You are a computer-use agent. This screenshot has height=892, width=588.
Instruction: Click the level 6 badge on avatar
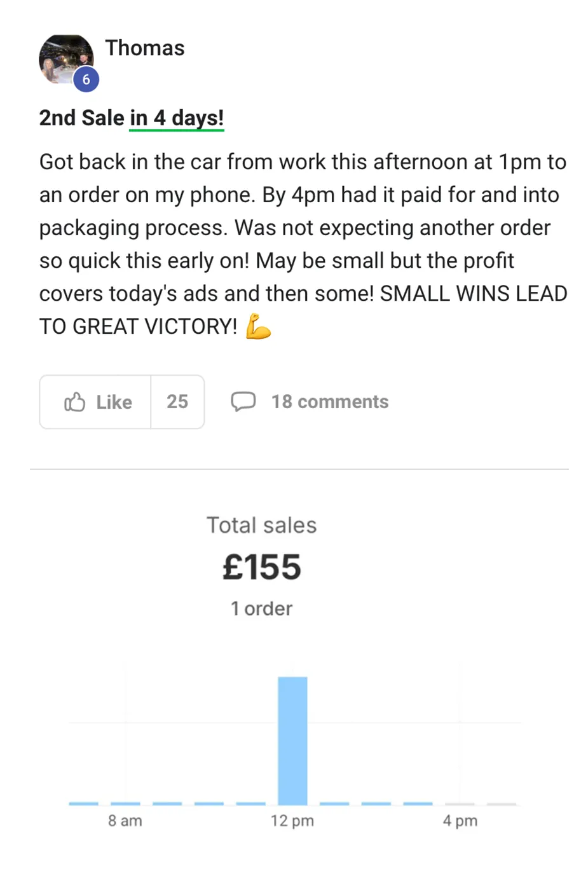pos(86,80)
